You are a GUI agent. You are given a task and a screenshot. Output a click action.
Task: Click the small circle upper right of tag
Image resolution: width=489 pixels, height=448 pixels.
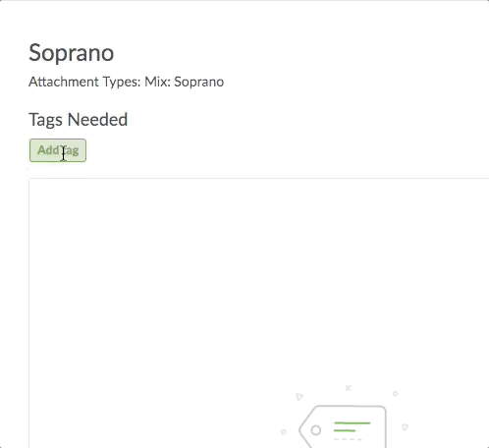[x=396, y=394]
